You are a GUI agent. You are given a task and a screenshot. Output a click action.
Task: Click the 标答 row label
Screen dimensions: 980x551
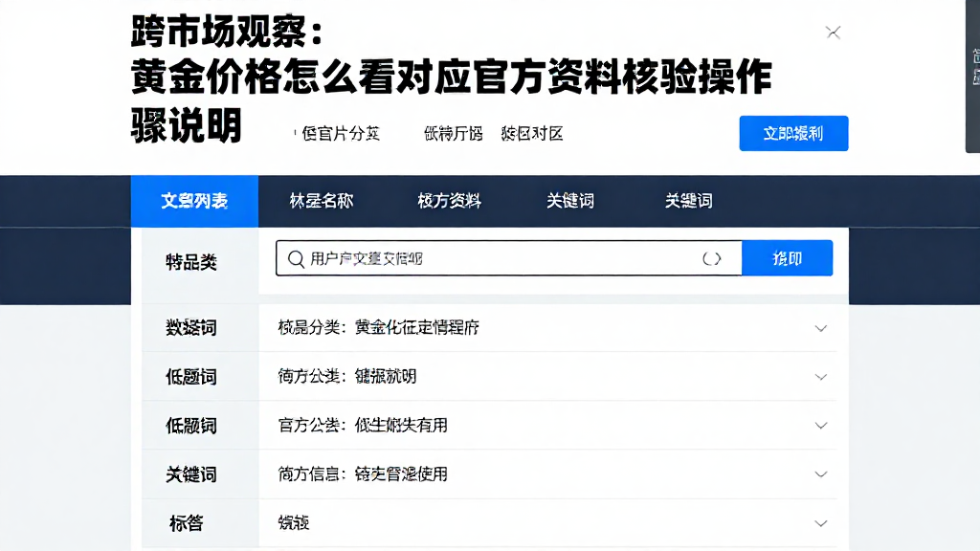(x=187, y=523)
